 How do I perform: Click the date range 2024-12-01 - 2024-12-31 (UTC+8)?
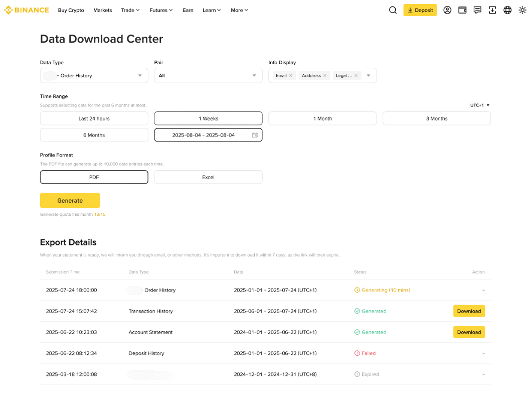coord(275,374)
